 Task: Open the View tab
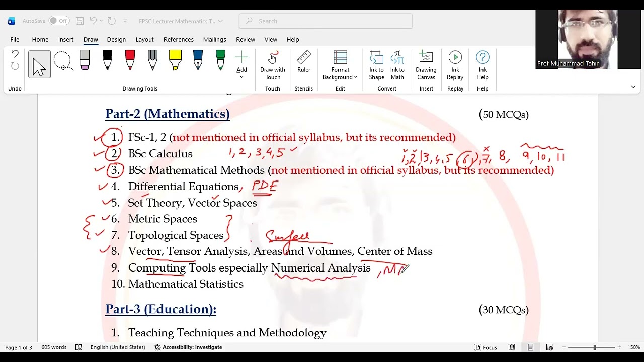pyautogui.click(x=271, y=39)
